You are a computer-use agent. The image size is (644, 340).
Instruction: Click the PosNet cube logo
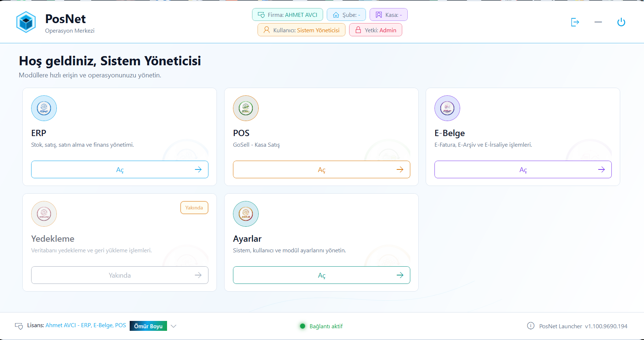click(26, 22)
